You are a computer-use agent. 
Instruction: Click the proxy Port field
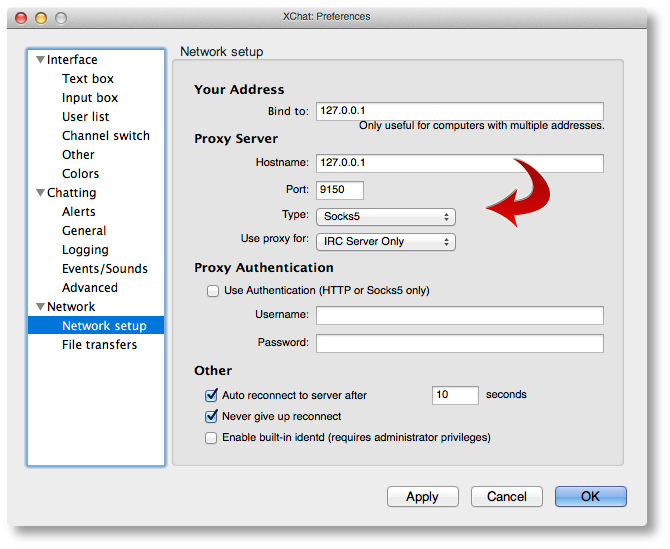[340, 190]
